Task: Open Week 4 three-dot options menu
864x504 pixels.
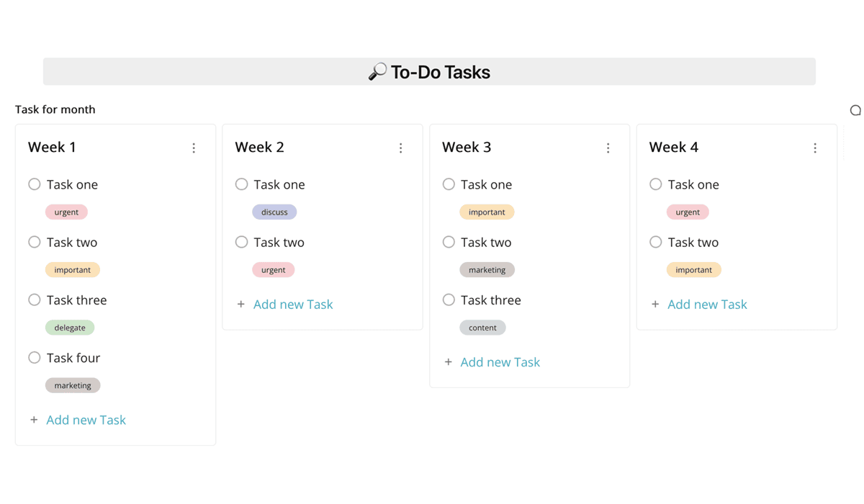Action: click(x=815, y=148)
